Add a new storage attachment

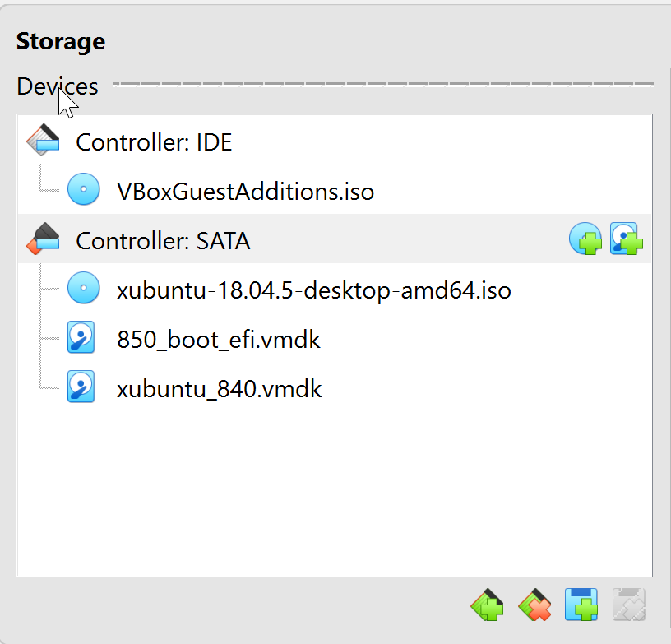[x=581, y=605]
